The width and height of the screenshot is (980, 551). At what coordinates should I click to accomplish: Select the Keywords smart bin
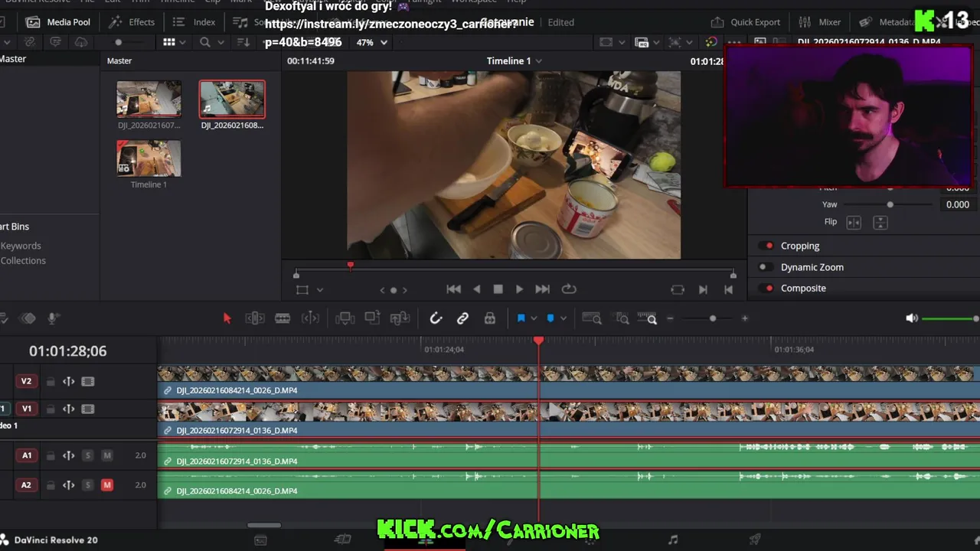point(21,246)
